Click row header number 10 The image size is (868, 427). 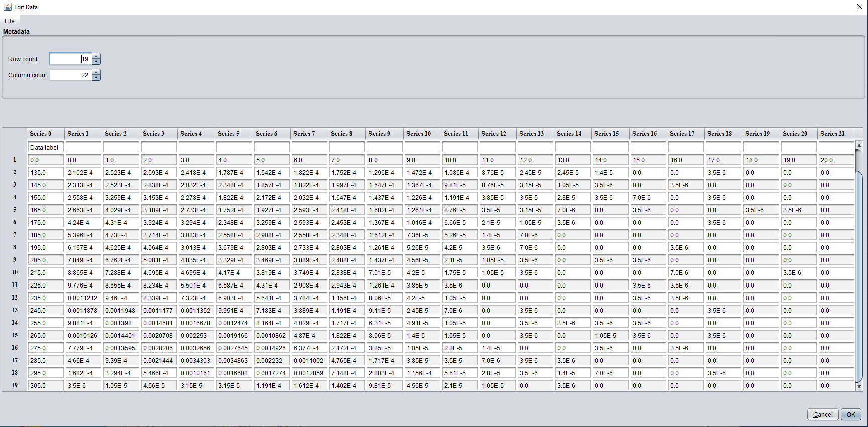[15, 273]
